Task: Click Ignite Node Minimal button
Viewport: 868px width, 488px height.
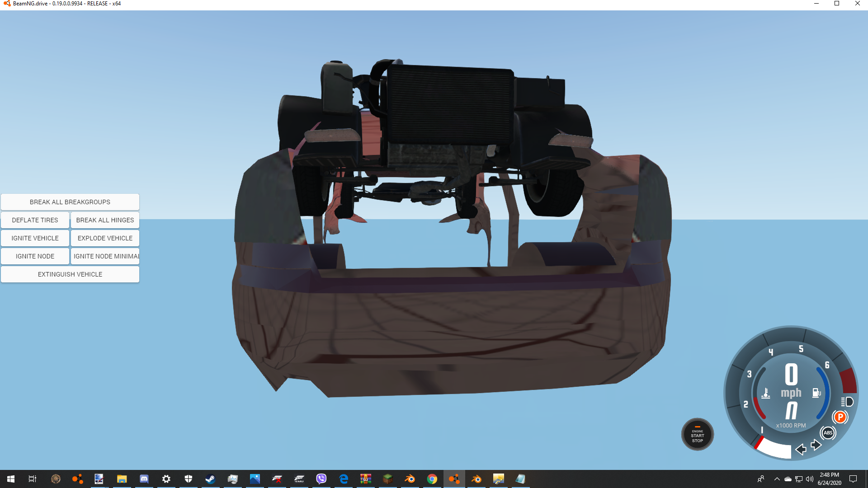Action: click(105, 256)
